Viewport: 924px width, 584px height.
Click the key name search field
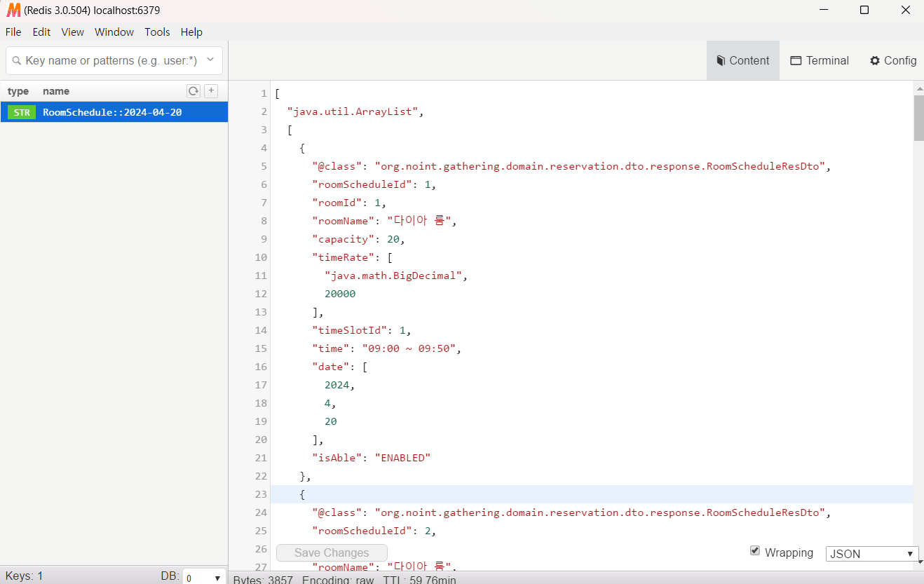114,61
